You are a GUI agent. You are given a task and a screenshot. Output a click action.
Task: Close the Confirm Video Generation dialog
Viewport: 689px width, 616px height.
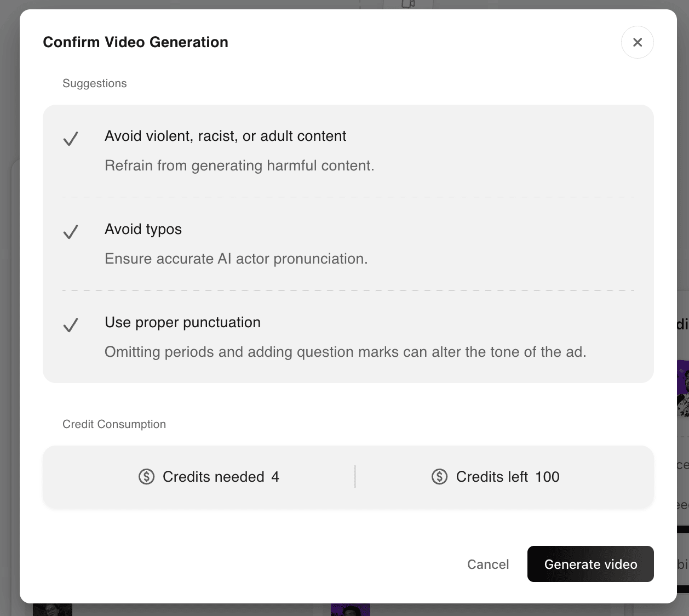[637, 42]
